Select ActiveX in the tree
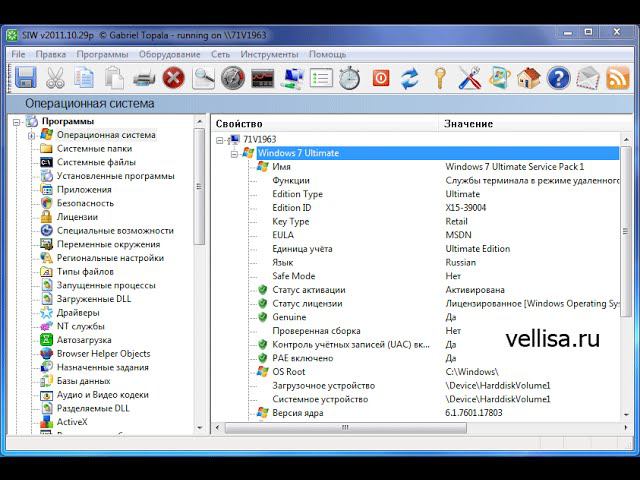640x480 pixels. tap(72, 422)
